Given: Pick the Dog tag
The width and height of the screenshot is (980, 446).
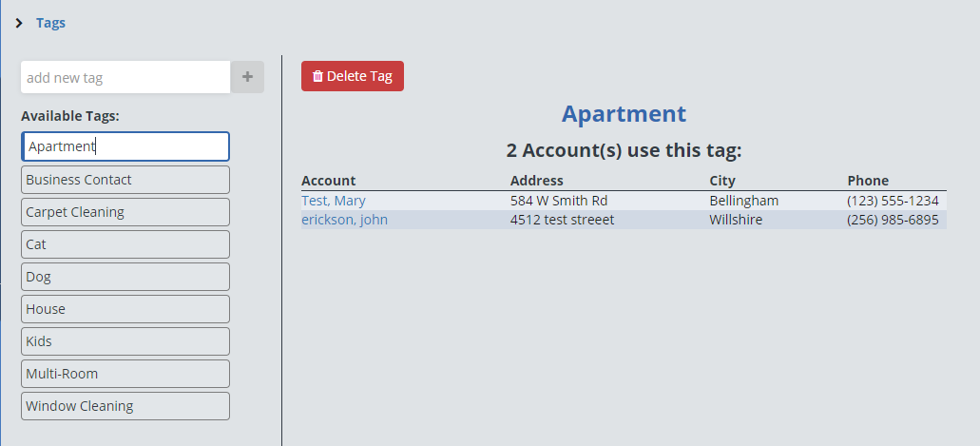Looking at the screenshot, I should coord(125,277).
